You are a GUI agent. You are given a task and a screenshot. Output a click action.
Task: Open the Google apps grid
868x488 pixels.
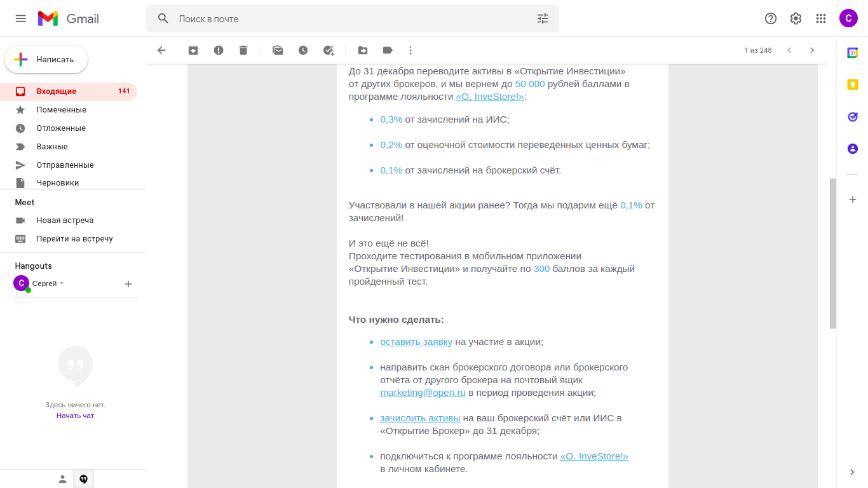click(x=821, y=18)
